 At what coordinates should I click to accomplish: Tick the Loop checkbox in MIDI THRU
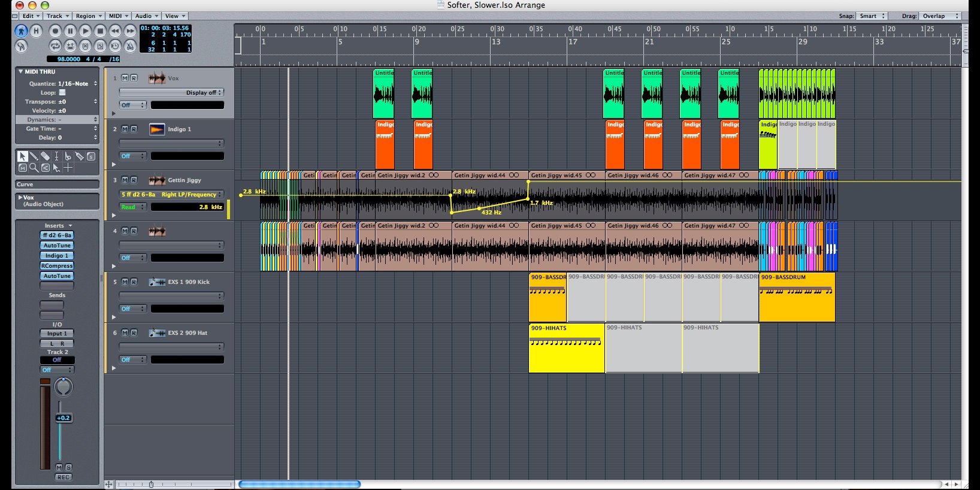62,93
